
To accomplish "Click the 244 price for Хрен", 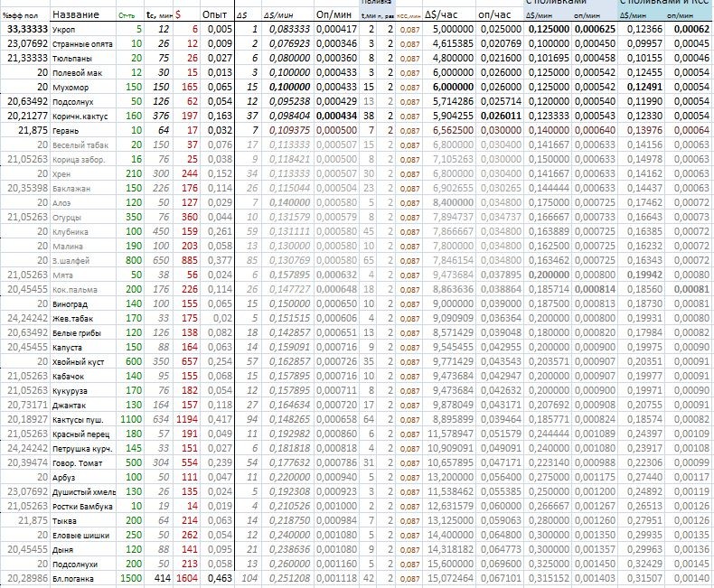I will pos(190,173).
